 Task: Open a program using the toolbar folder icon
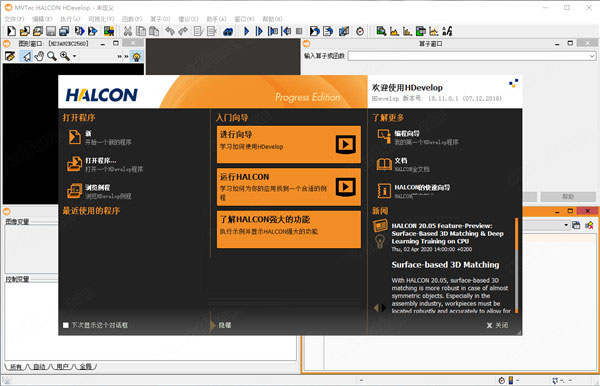25,31
